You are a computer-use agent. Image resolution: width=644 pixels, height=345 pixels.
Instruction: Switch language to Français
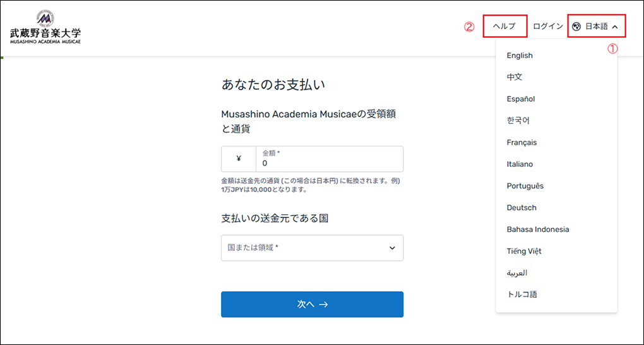click(x=522, y=143)
